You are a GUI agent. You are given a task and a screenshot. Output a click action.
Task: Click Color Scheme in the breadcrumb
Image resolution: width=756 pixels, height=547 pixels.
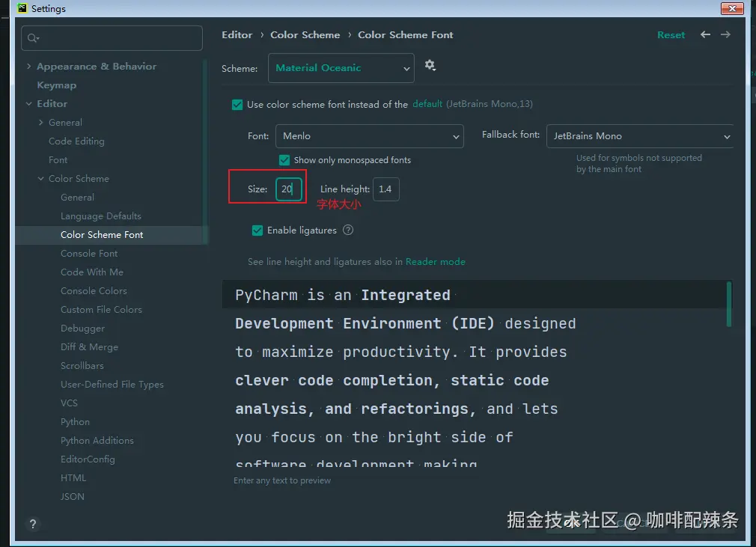305,34
